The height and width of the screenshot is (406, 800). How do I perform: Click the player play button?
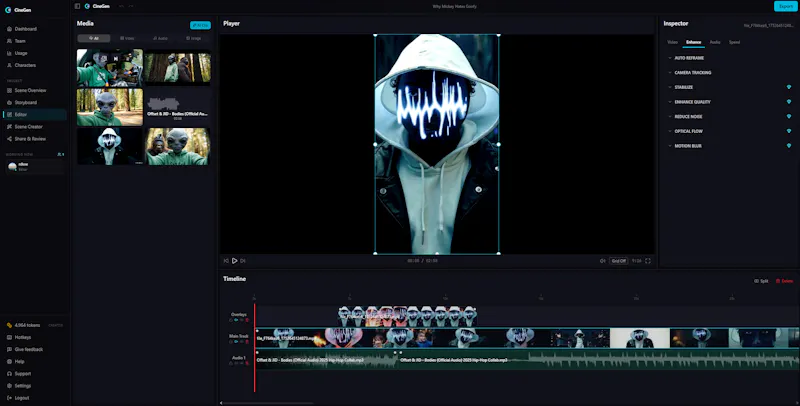click(235, 261)
